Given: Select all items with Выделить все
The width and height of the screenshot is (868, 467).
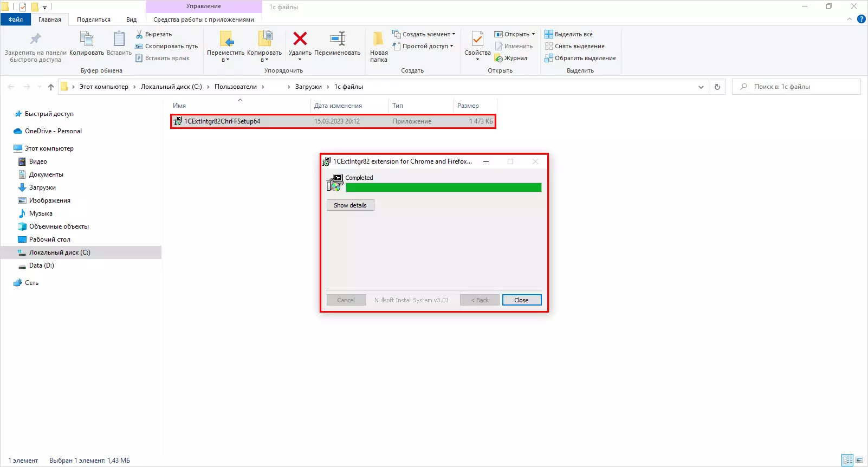Looking at the screenshot, I should point(568,34).
